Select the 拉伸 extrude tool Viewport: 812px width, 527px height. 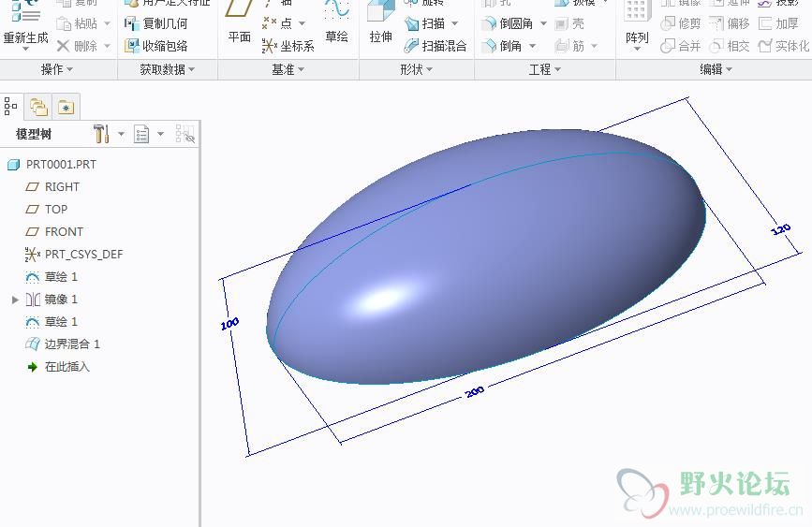click(380, 21)
